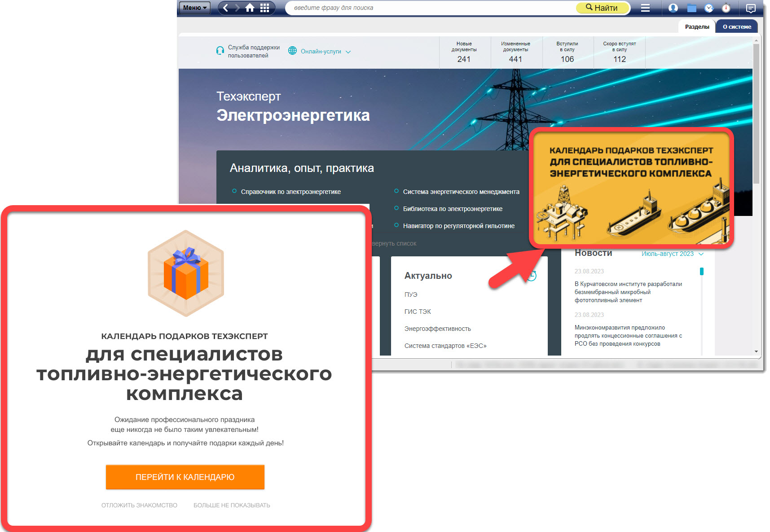Screen dimensions: 770x532
Task: Open Новые документы 241 counter
Action: click(464, 53)
